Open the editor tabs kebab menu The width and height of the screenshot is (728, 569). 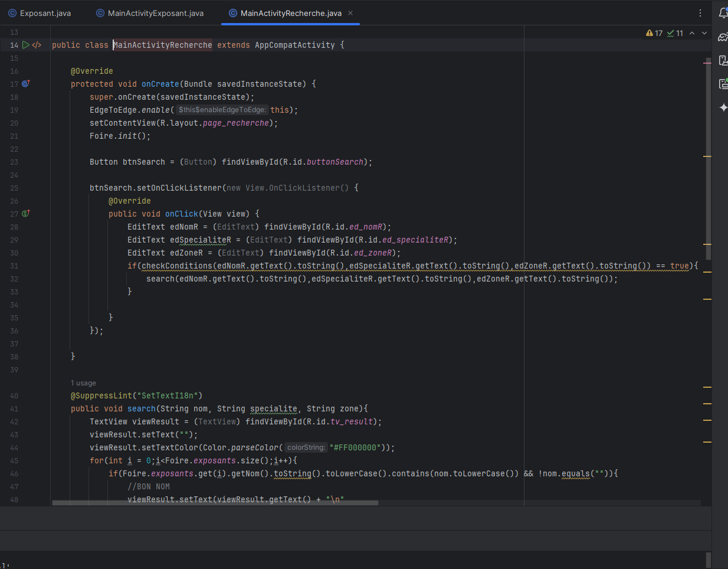tap(700, 13)
